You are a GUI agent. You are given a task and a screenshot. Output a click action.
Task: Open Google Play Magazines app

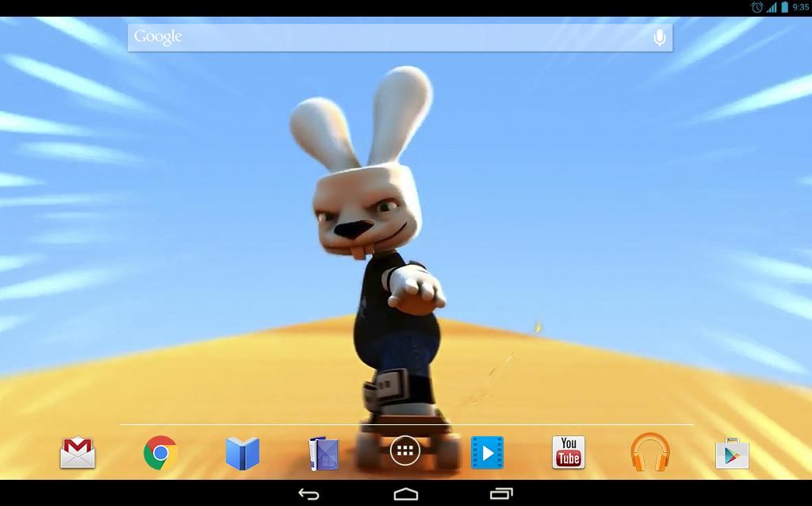point(324,454)
